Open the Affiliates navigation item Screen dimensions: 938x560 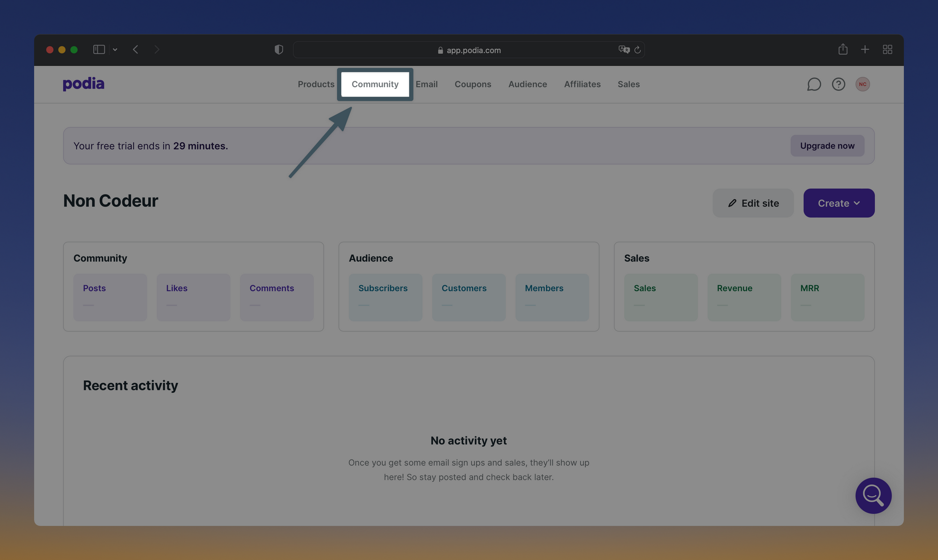pos(582,84)
